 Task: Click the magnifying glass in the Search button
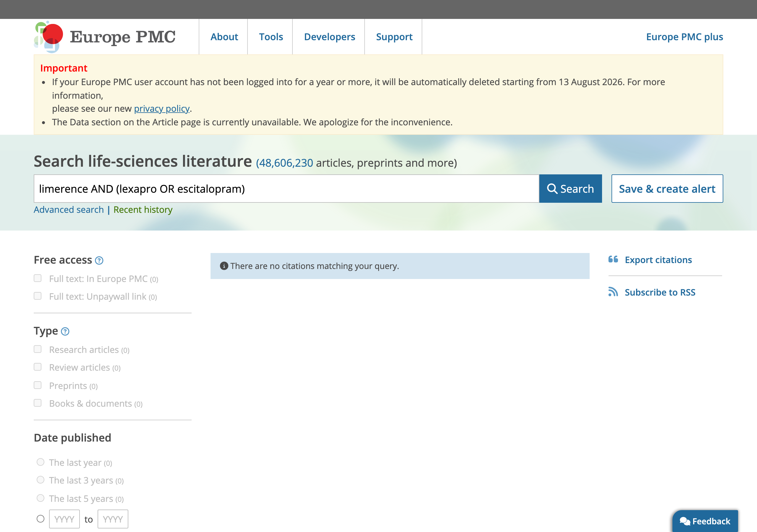click(552, 189)
